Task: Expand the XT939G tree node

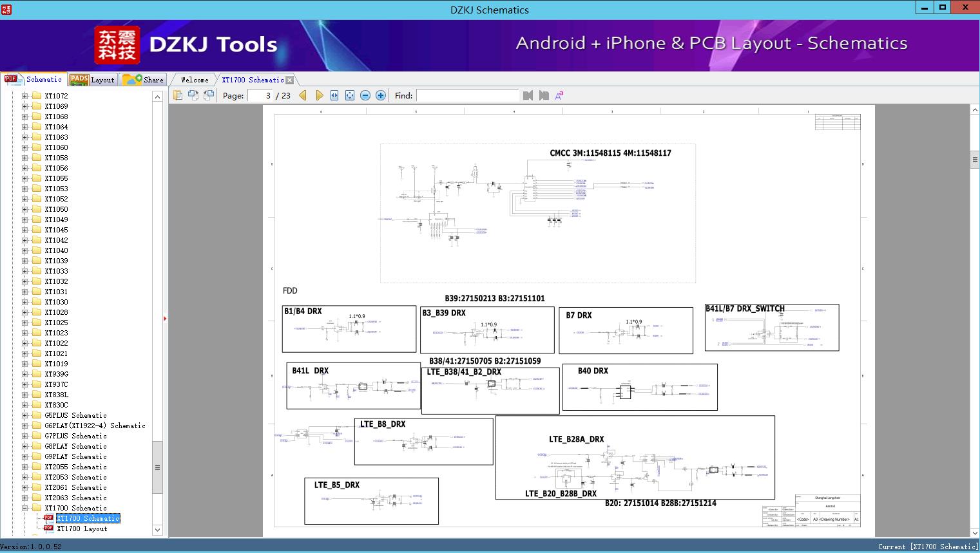Action: (x=25, y=374)
